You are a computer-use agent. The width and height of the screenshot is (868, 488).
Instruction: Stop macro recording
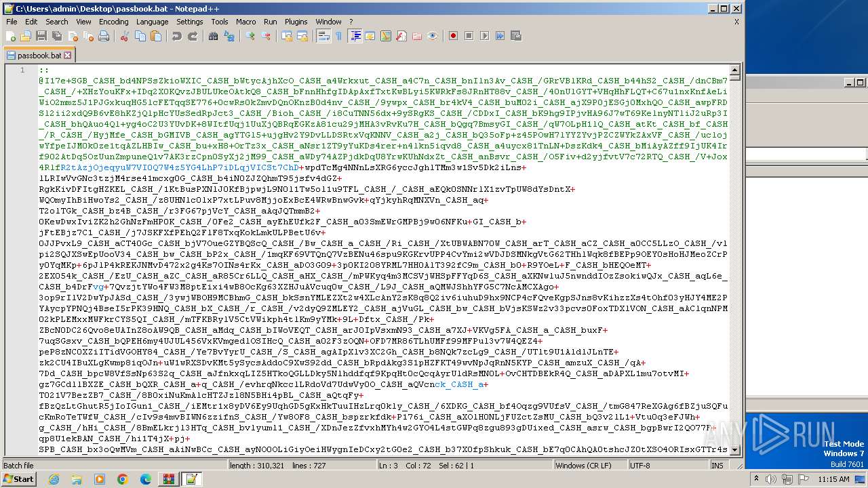tap(469, 36)
